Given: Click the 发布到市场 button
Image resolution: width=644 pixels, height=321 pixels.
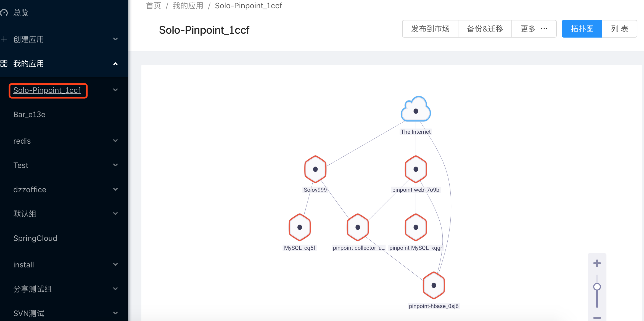Looking at the screenshot, I should (430, 29).
